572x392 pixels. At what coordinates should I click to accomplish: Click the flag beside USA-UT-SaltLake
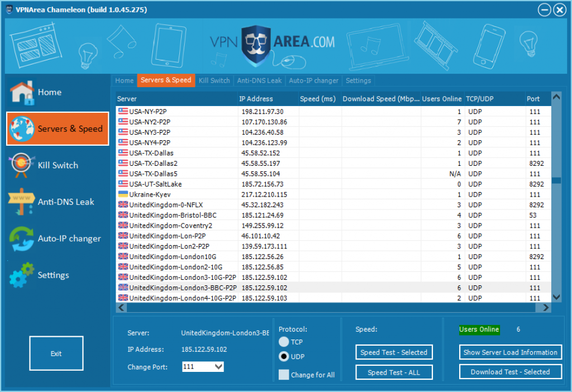click(x=123, y=184)
